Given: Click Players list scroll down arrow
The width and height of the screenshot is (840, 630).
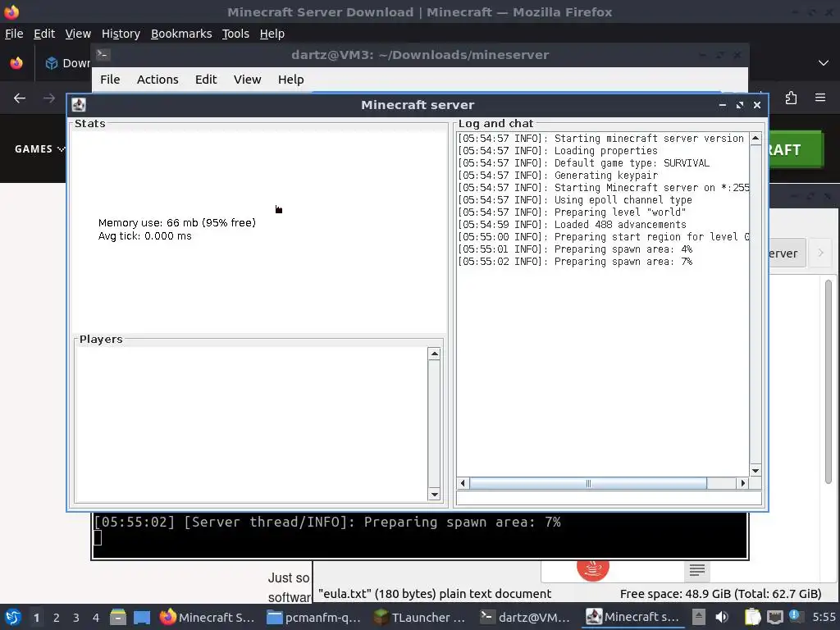Looking at the screenshot, I should coord(435,495).
